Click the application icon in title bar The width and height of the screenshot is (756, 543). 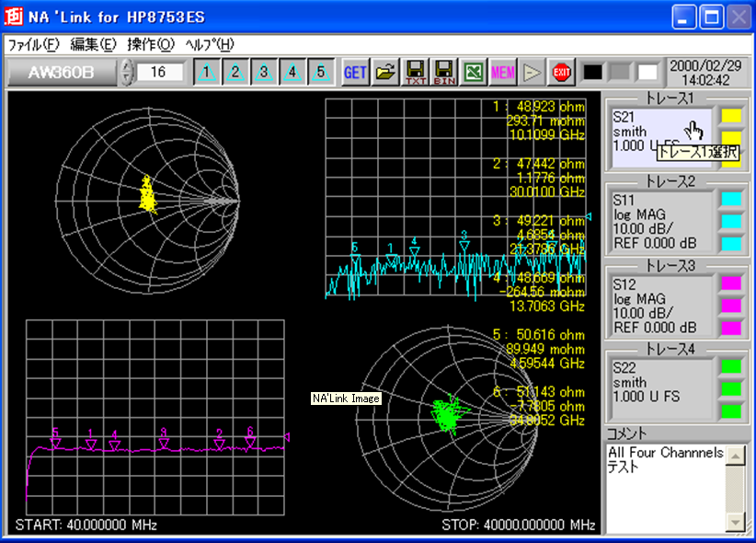click(x=14, y=17)
